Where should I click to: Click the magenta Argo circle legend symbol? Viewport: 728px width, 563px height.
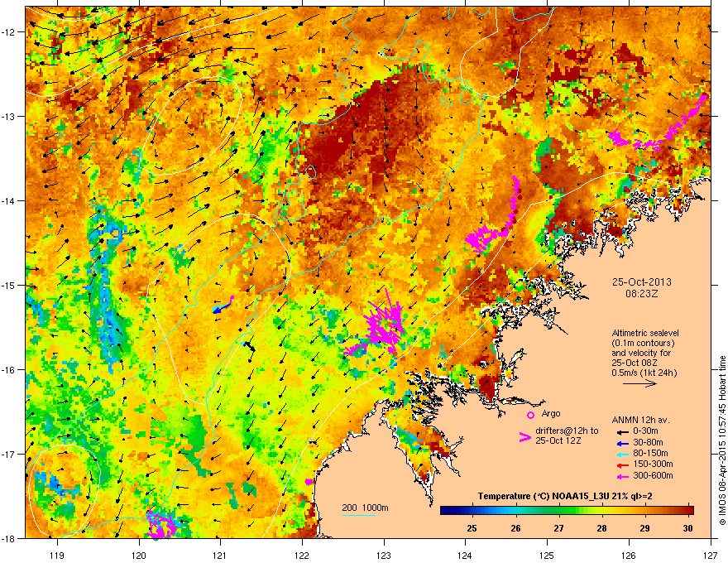click(530, 415)
